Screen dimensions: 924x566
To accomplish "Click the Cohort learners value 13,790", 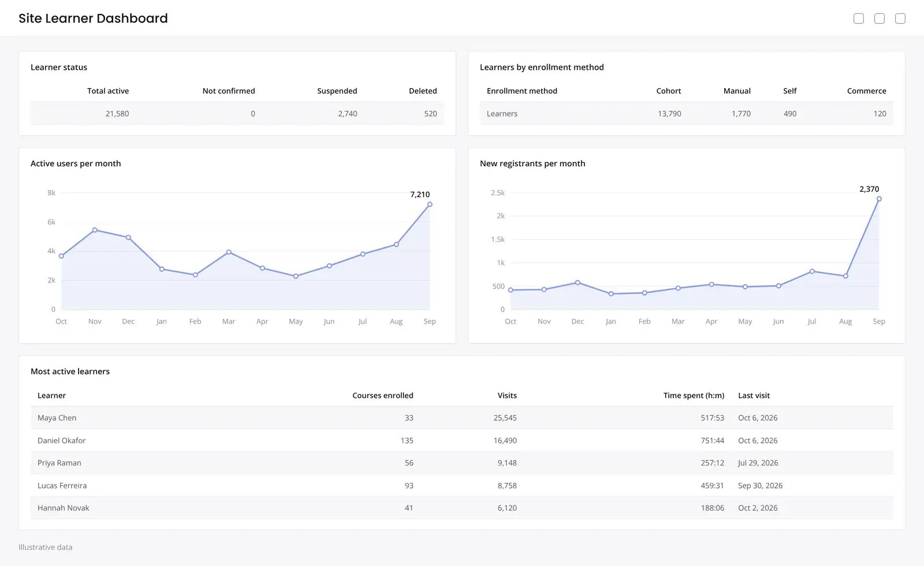I will [669, 114].
